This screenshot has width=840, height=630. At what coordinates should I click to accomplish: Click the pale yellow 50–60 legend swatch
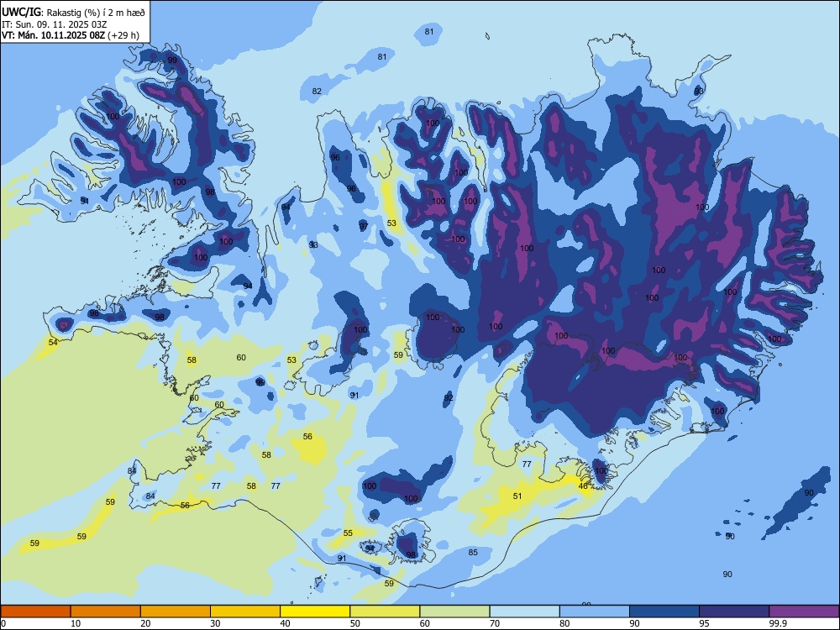click(x=385, y=612)
